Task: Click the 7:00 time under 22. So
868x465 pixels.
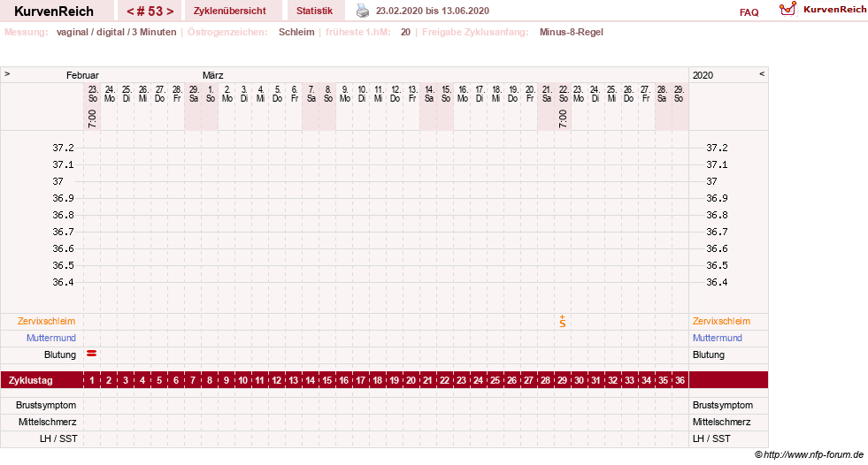Action: coord(563,118)
